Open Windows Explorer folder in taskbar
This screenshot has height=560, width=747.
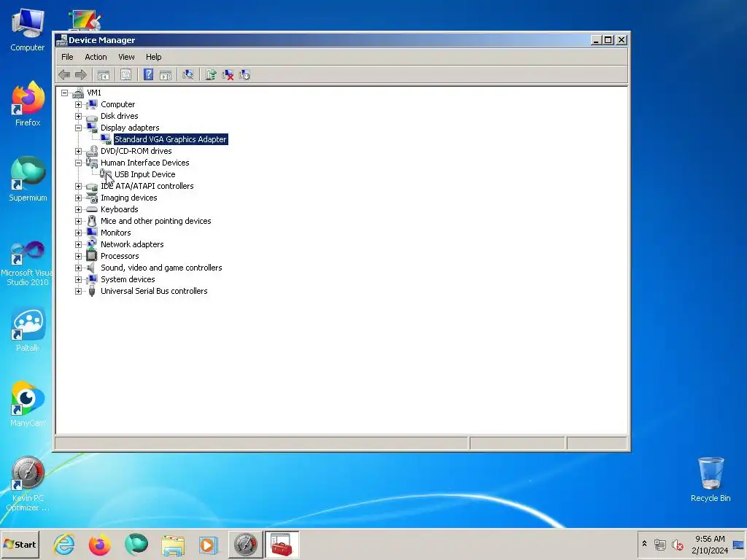point(172,544)
